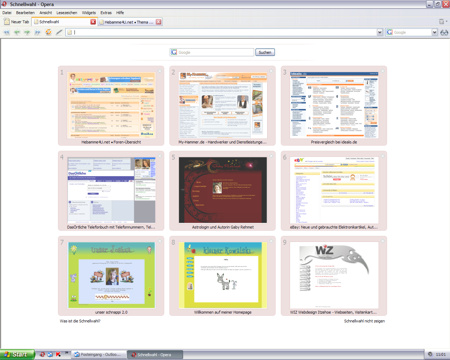Click the Neuer Tab button

pos(17,22)
